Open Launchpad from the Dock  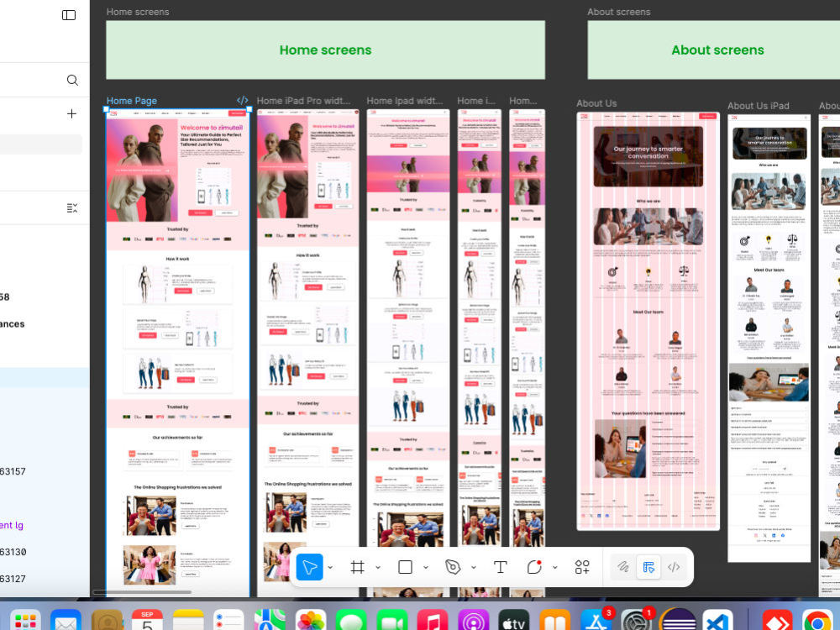coord(25,622)
